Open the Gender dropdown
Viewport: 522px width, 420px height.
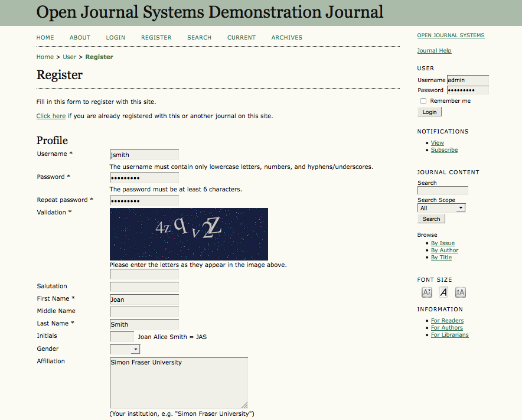click(124, 349)
